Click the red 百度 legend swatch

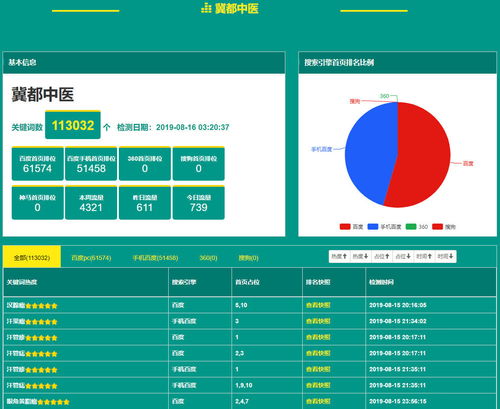[x=345, y=227]
